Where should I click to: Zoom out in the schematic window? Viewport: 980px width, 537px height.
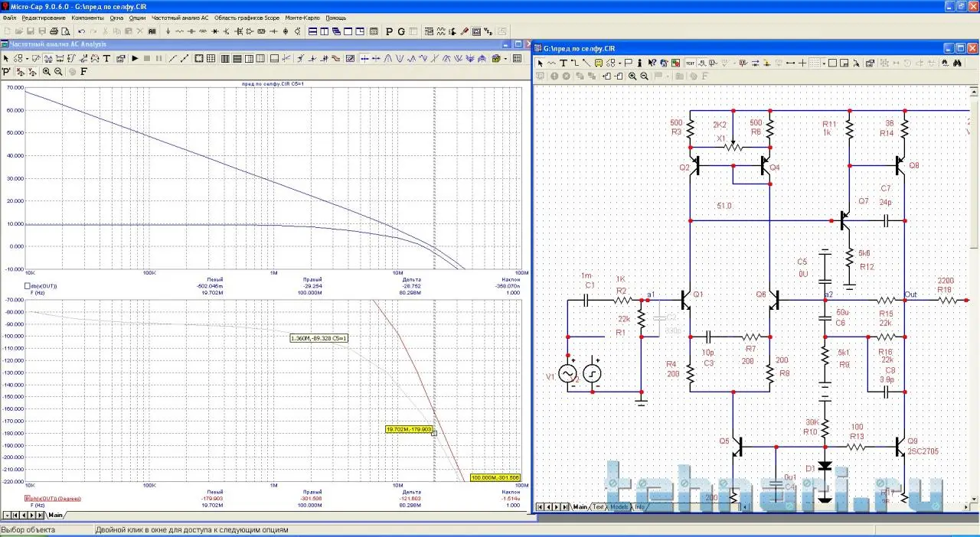coord(645,76)
